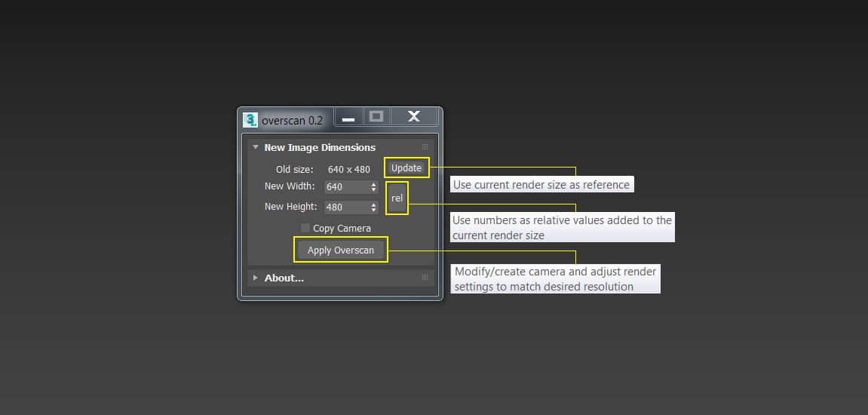Click the New Height spinner arrows
The width and height of the screenshot is (868, 415).
click(x=373, y=207)
